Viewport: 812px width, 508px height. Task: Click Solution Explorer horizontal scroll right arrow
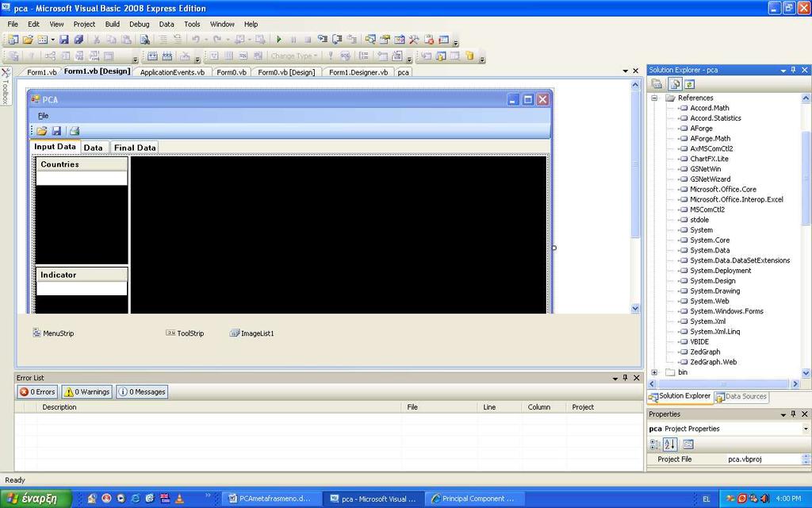(x=795, y=383)
